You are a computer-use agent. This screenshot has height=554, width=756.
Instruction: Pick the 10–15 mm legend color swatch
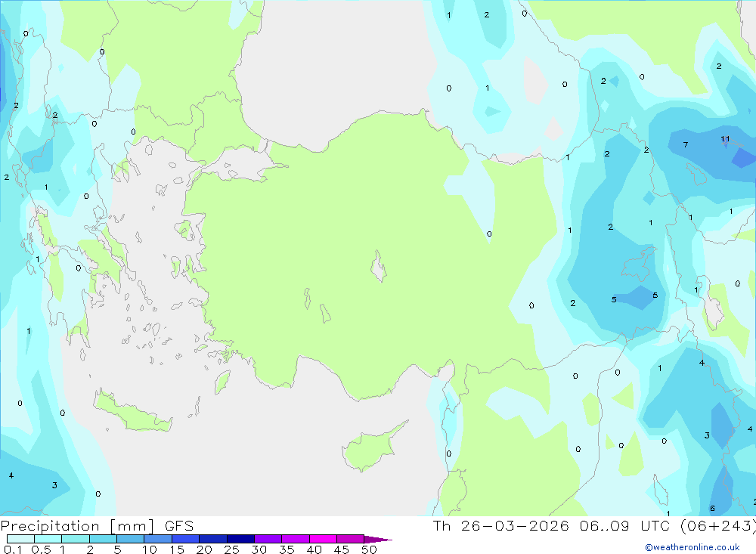tap(158, 539)
